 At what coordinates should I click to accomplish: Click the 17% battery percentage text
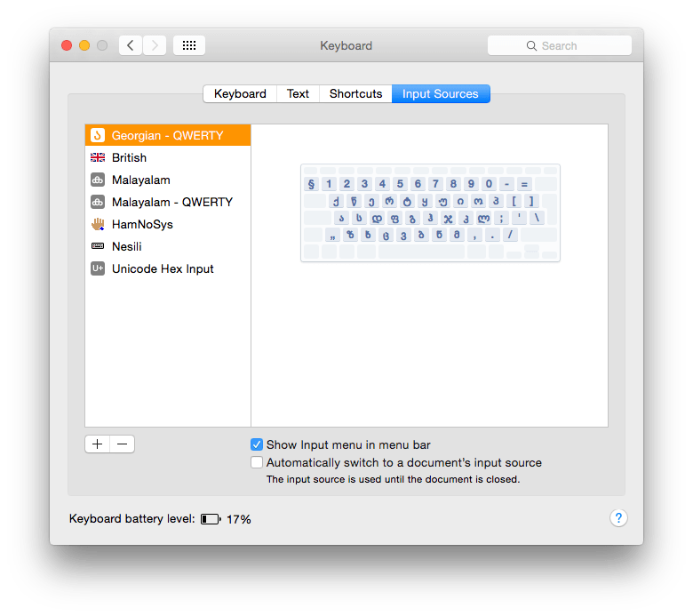239,519
